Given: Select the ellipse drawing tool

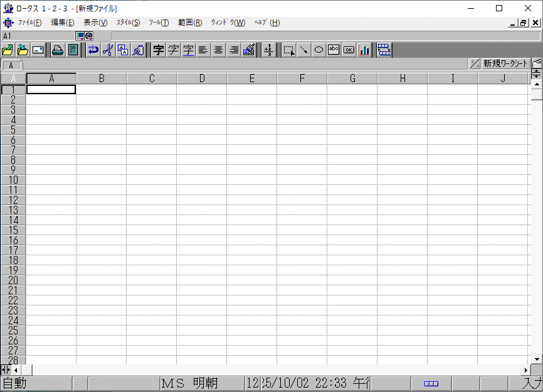Looking at the screenshot, I should 319,50.
